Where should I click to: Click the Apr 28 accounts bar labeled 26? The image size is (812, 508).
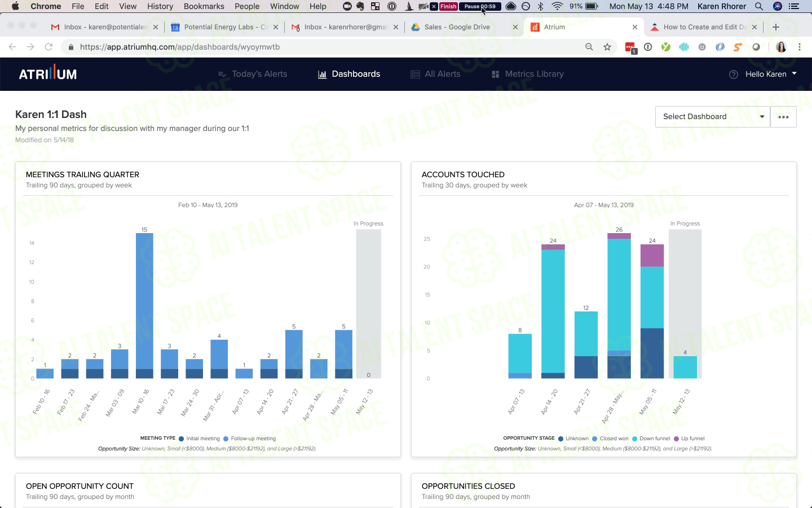point(619,305)
